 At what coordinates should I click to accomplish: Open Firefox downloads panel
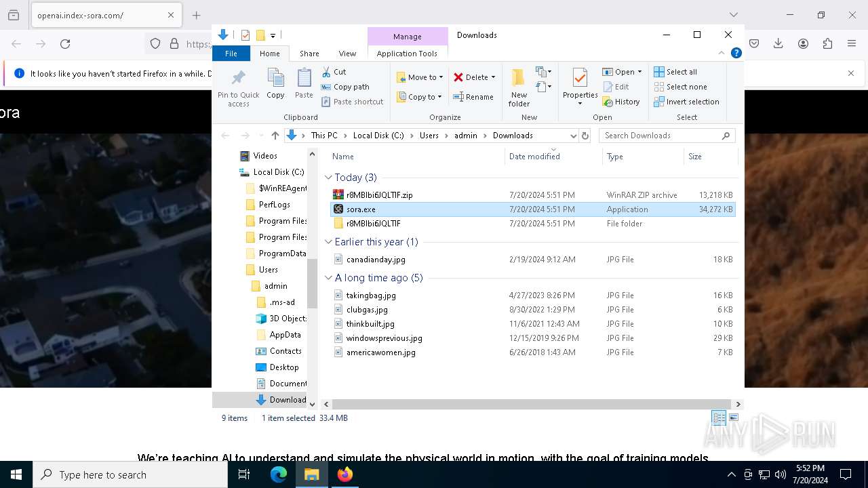pyautogui.click(x=778, y=43)
